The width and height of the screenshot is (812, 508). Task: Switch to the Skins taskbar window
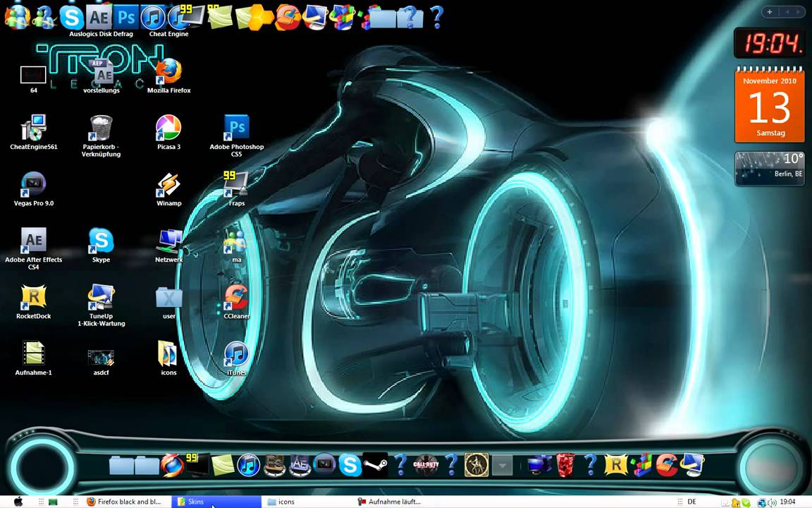coord(216,502)
